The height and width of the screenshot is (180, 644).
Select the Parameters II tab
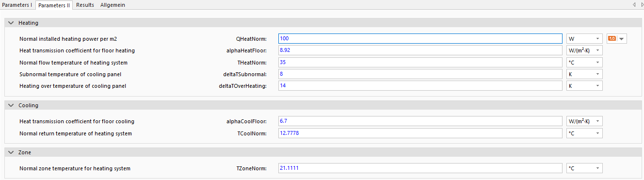tap(54, 5)
